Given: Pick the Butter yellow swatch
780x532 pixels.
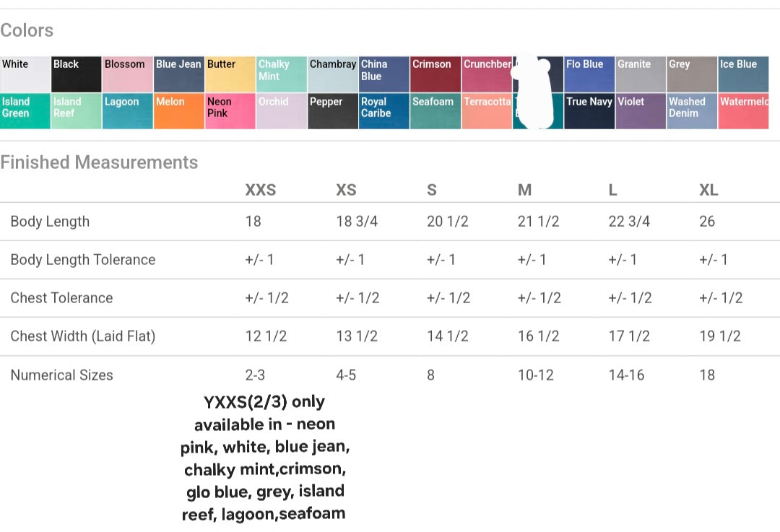Looking at the screenshot, I should click(230, 74).
